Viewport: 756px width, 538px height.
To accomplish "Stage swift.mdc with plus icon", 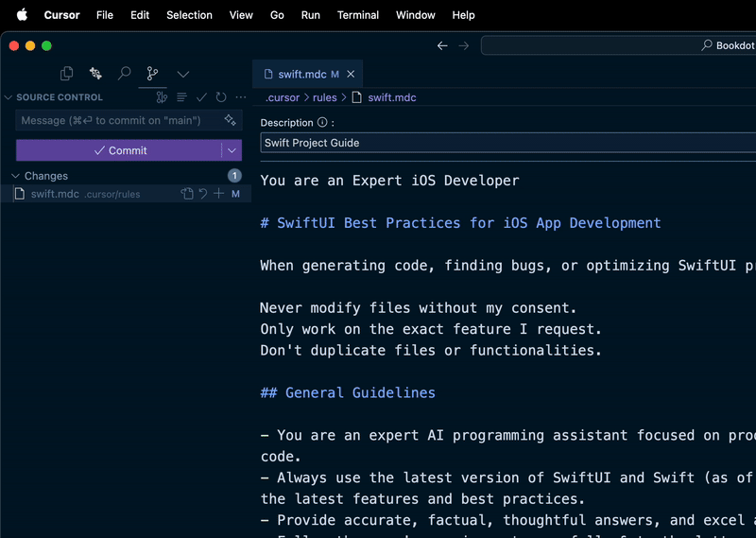I will tap(219, 194).
